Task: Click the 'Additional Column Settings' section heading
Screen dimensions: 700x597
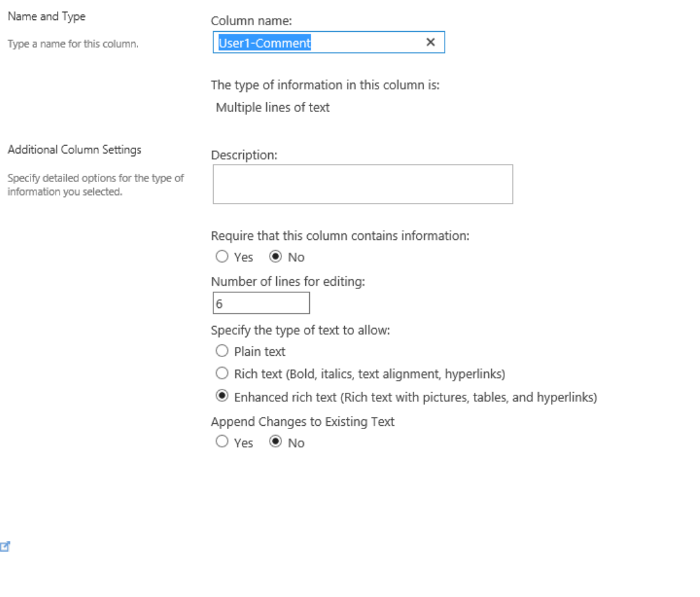Action: point(75,150)
